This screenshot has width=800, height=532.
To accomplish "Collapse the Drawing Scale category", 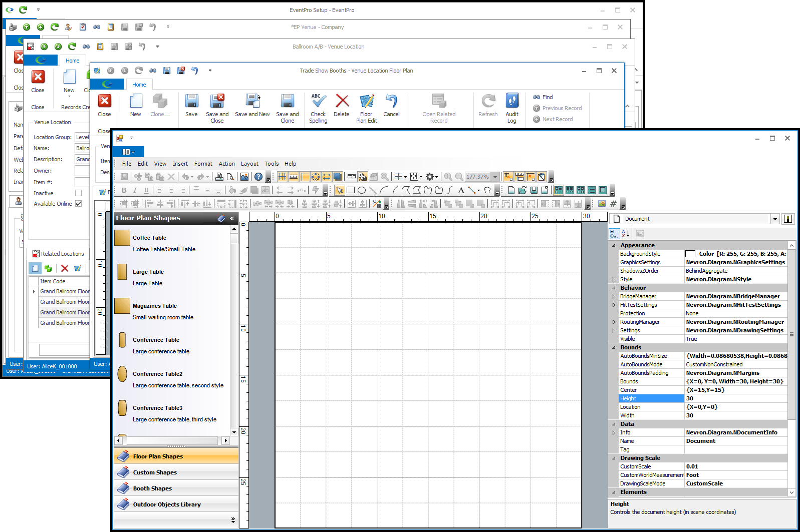I will 614,458.
